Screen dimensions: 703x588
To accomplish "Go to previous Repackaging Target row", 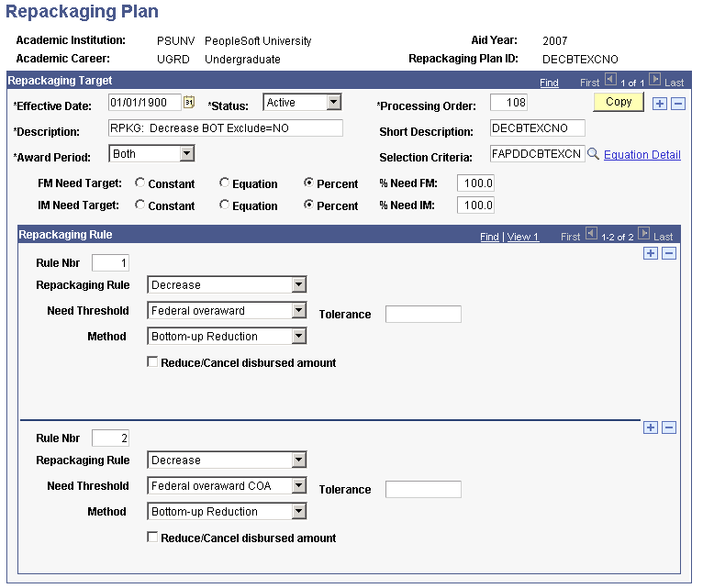I will (x=610, y=80).
